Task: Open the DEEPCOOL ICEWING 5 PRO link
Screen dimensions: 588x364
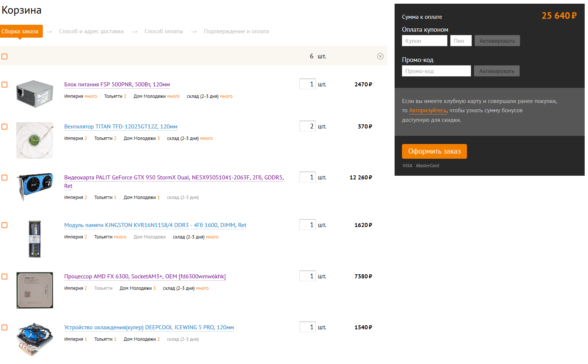Action: click(x=149, y=327)
